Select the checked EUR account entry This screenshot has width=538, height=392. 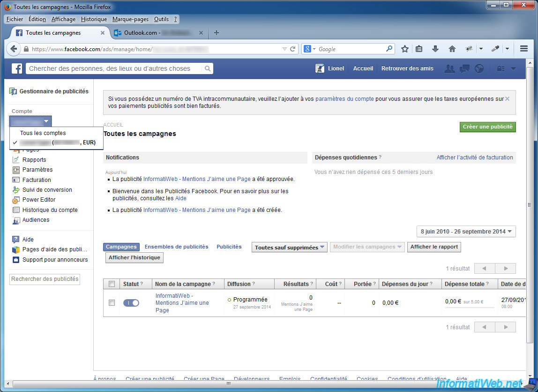pyautogui.click(x=57, y=143)
